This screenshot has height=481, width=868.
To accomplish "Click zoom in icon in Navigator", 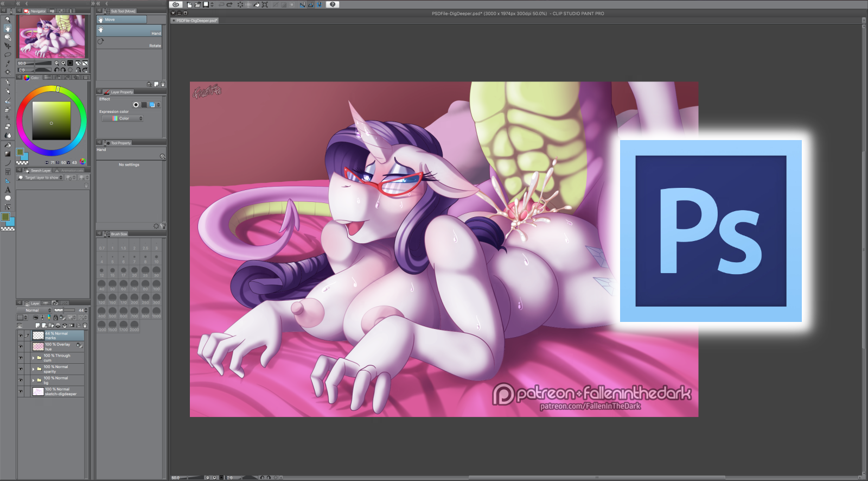I will pos(63,63).
